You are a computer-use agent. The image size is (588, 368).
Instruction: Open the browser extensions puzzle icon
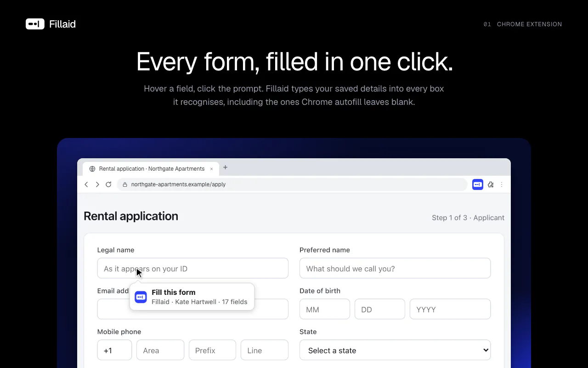[x=491, y=184]
